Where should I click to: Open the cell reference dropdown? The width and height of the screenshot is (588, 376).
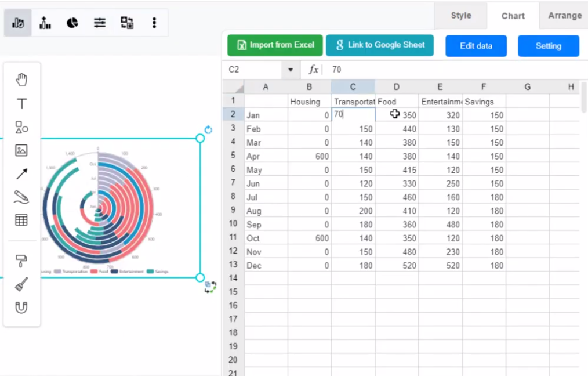click(x=290, y=69)
